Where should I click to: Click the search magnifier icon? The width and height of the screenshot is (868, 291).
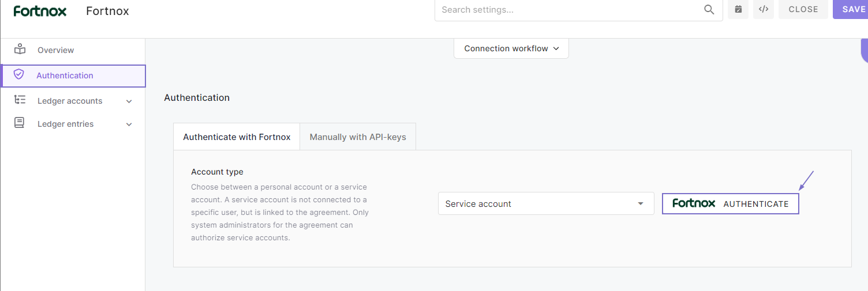pos(709,9)
